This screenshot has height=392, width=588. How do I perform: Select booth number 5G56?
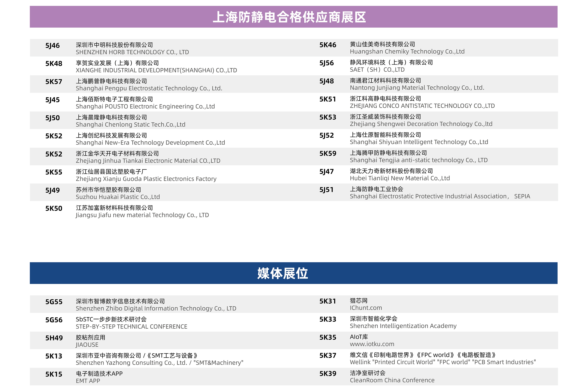pos(54,320)
